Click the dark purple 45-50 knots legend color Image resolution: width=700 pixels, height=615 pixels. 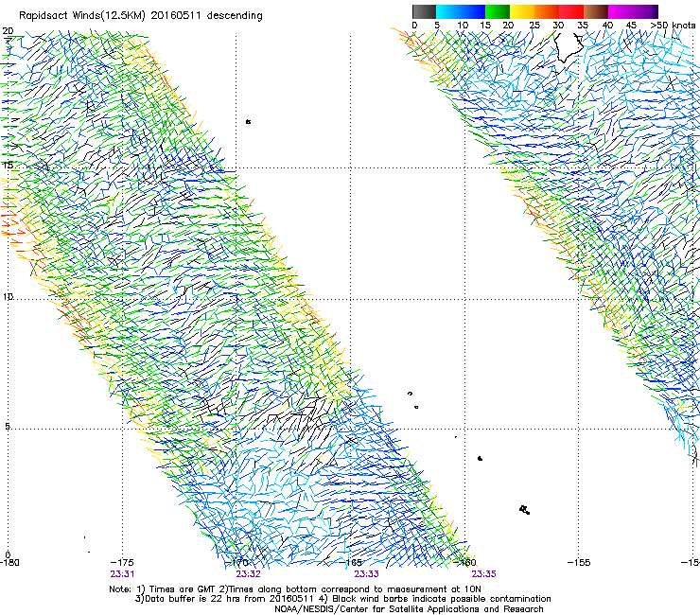(645, 11)
